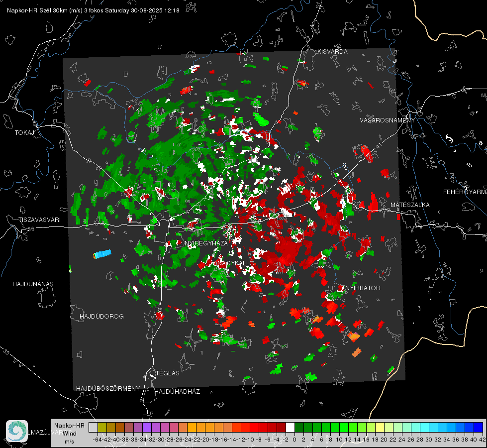The width and height of the screenshot is (487, 448).
Task: Click the HAJDÚDOROG map label
Action: coord(101,317)
